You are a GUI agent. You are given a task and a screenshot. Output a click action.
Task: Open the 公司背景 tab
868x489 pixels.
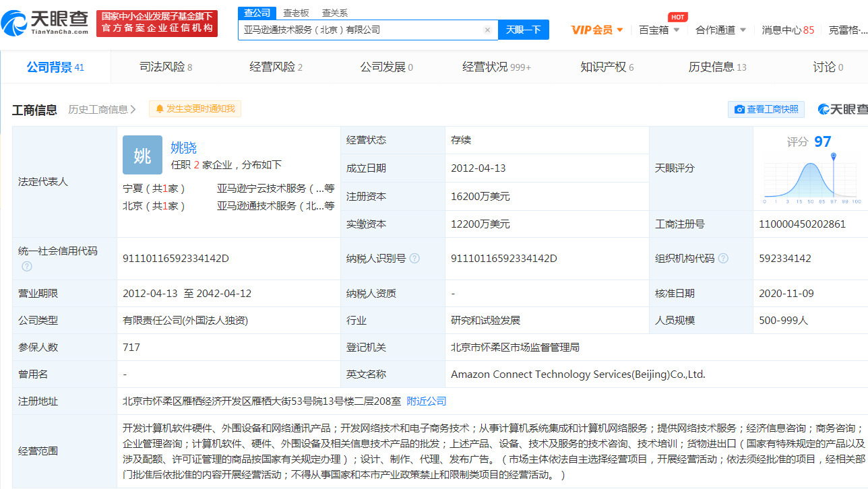tap(55, 67)
